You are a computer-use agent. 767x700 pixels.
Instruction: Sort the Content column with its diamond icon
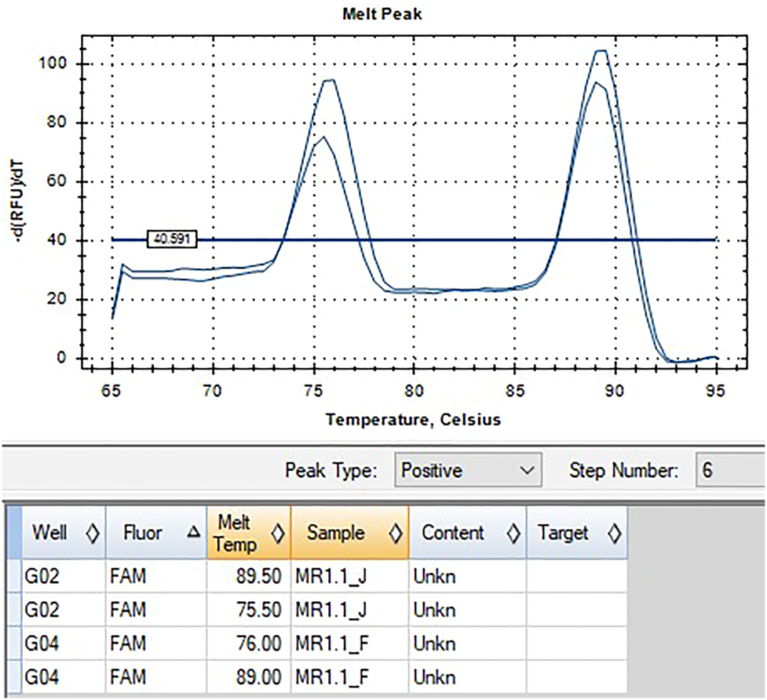click(513, 533)
